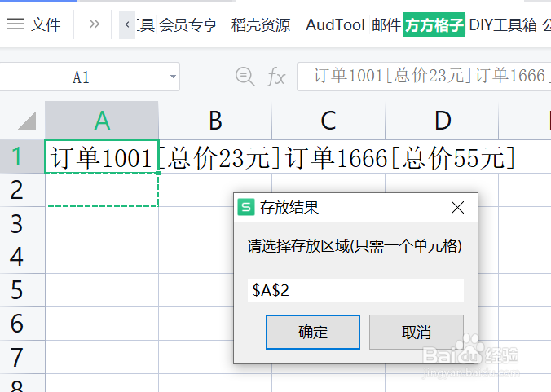
Task: Click the zoom magnifier icon near formula bar
Action: [245, 77]
